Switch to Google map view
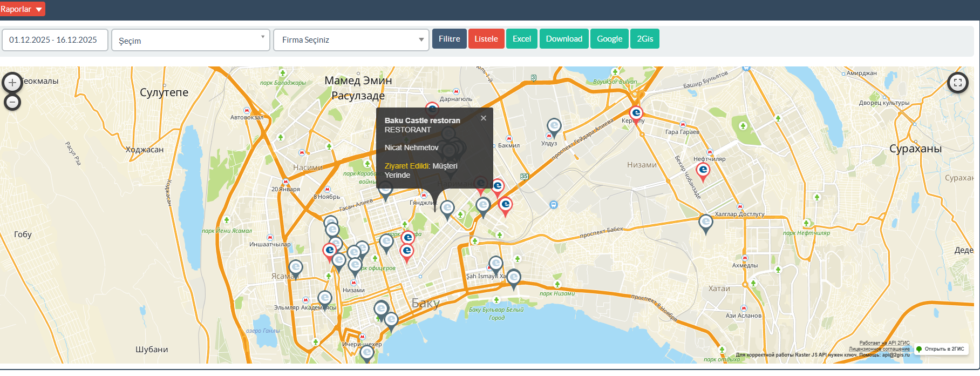Image resolution: width=980 pixels, height=376 pixels. pos(609,39)
